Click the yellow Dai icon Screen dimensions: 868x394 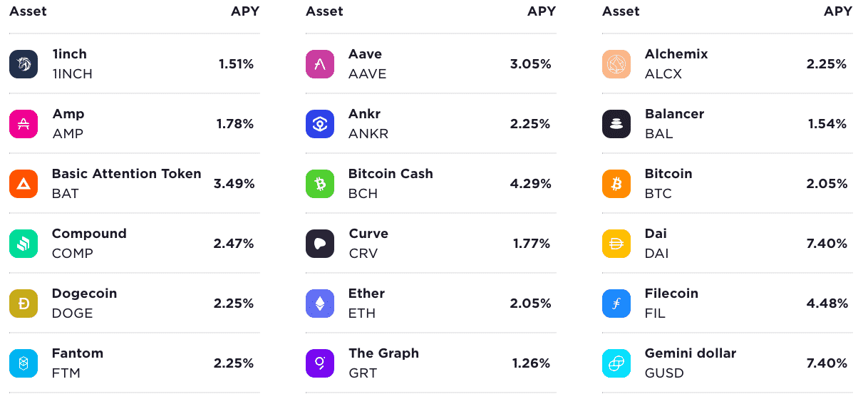coord(616,244)
